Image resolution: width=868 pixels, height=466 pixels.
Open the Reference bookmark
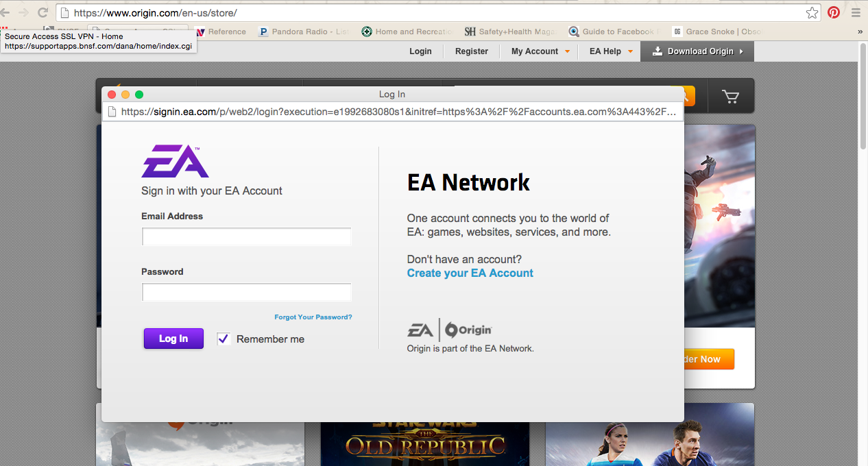[221, 32]
